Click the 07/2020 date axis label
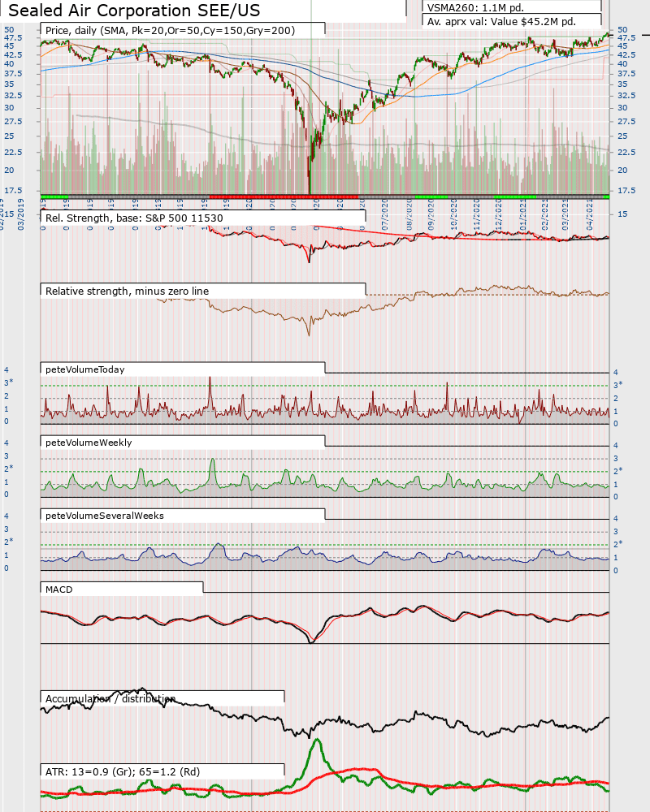 coord(385,214)
